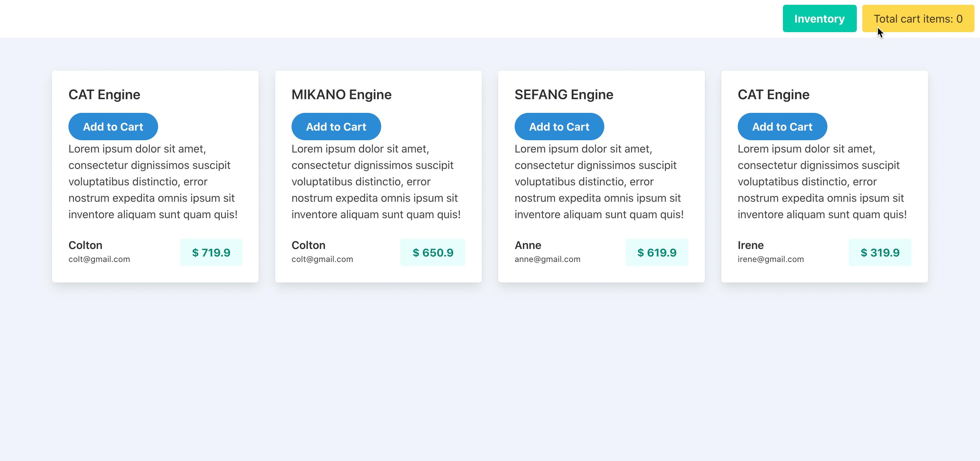The width and height of the screenshot is (980, 461).
Task: Click seller name Anne
Action: tap(528, 245)
